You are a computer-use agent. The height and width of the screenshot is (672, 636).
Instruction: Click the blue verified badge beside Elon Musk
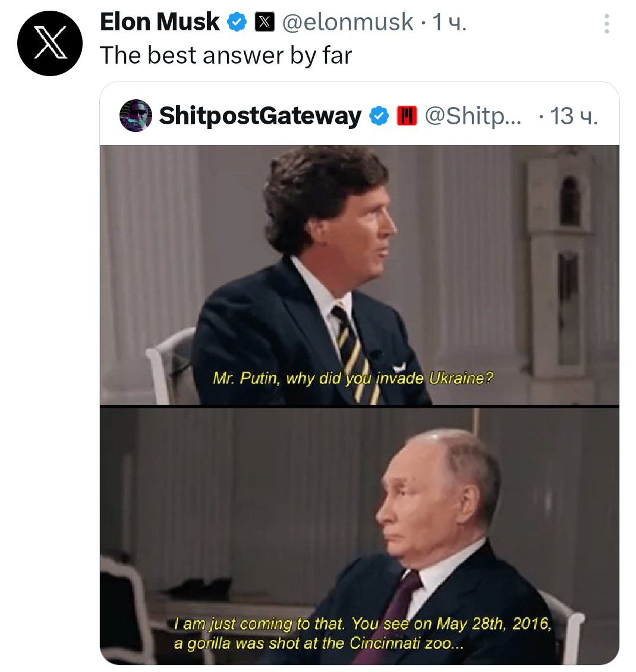click(237, 22)
